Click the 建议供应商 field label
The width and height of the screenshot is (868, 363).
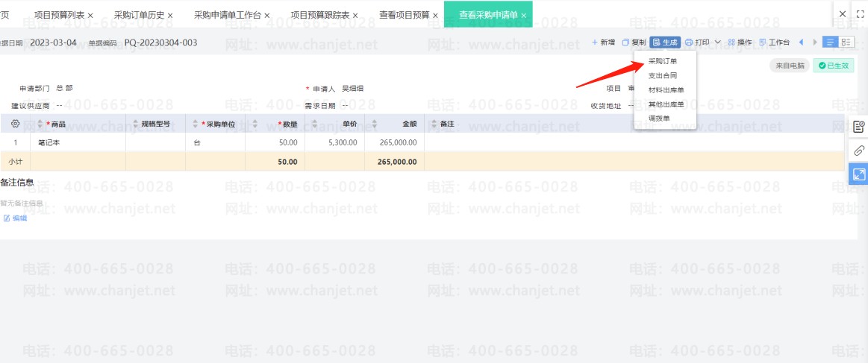(x=31, y=106)
